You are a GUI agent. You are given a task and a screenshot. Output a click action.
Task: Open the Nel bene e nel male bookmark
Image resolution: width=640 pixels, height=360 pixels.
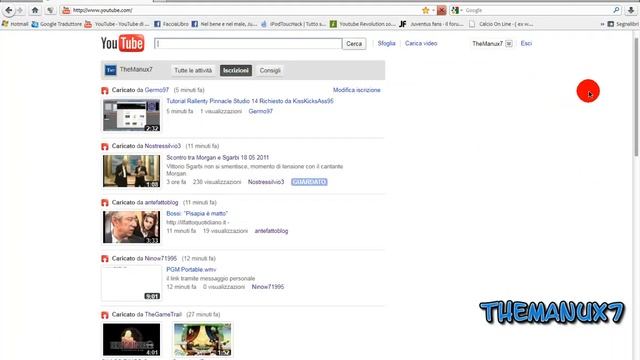tap(224, 24)
